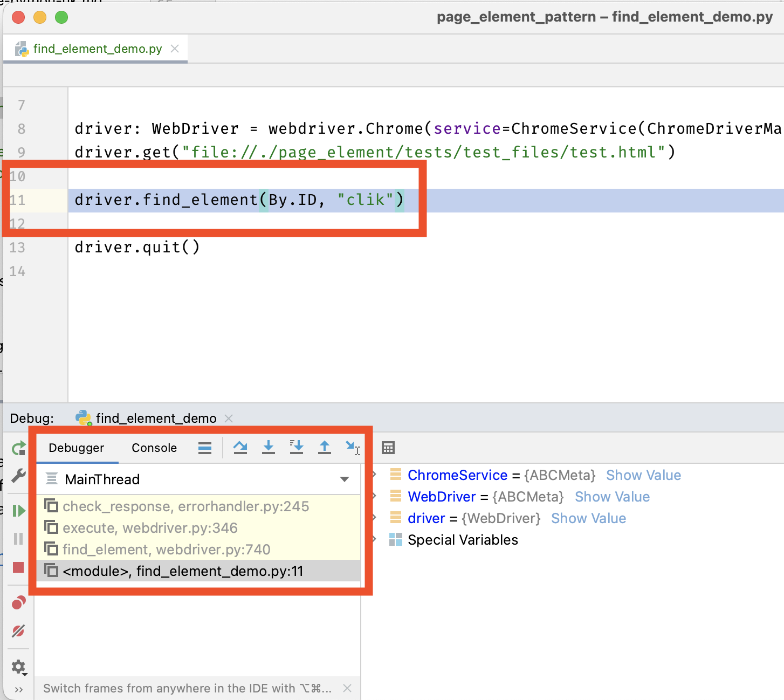
Task: Click gutter line number 8
Action: tap(22, 129)
